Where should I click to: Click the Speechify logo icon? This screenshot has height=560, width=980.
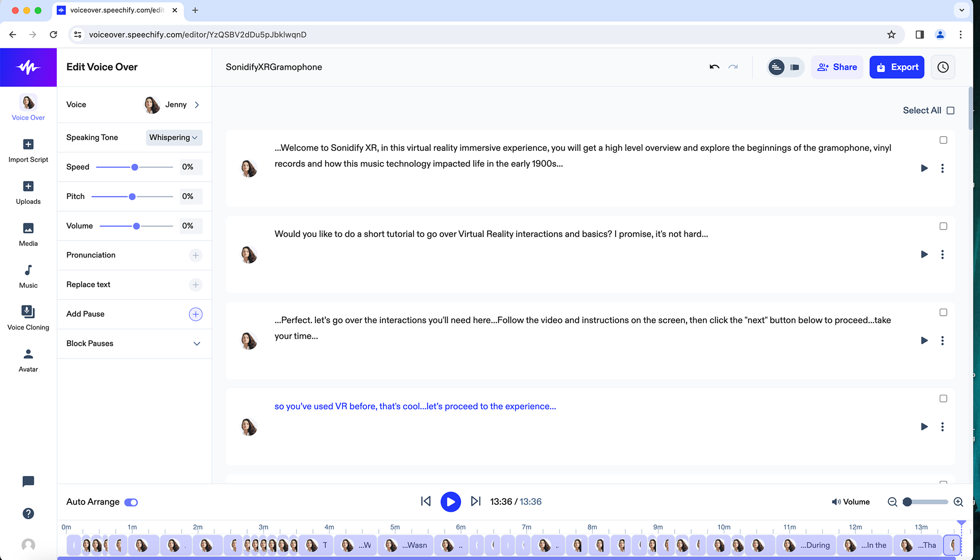28,67
